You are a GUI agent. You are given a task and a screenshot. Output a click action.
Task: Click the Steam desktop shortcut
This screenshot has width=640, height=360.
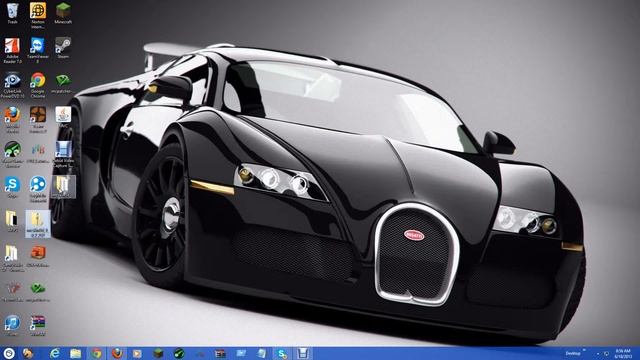63,48
